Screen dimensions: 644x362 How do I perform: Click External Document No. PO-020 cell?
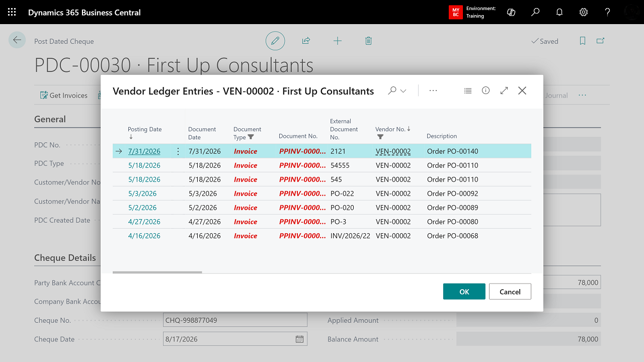click(342, 208)
